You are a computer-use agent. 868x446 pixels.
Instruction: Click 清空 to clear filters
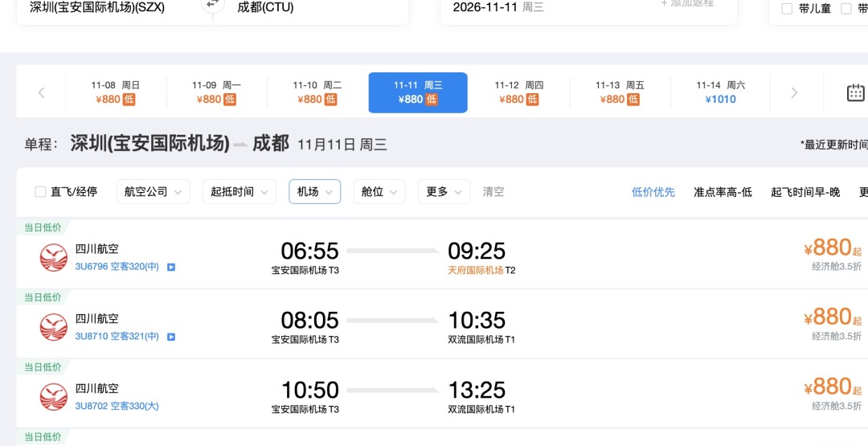[x=493, y=192]
